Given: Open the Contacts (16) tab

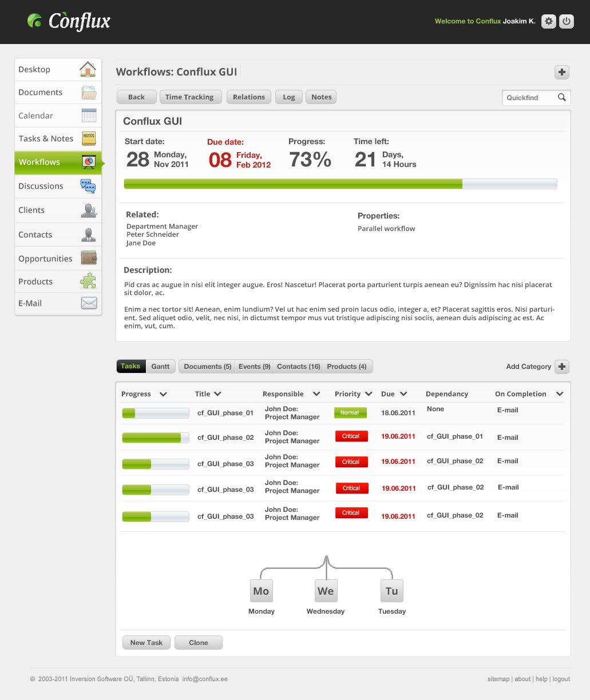Looking at the screenshot, I should tap(298, 366).
